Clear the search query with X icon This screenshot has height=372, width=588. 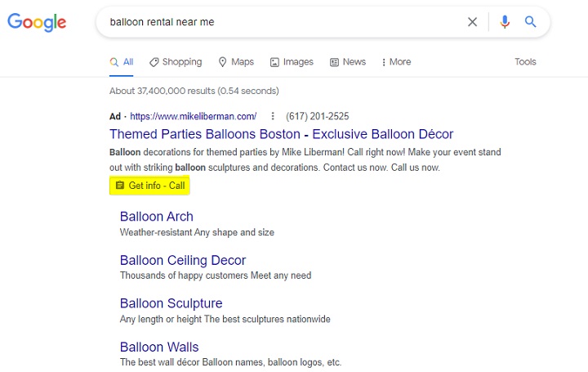pyautogui.click(x=472, y=22)
